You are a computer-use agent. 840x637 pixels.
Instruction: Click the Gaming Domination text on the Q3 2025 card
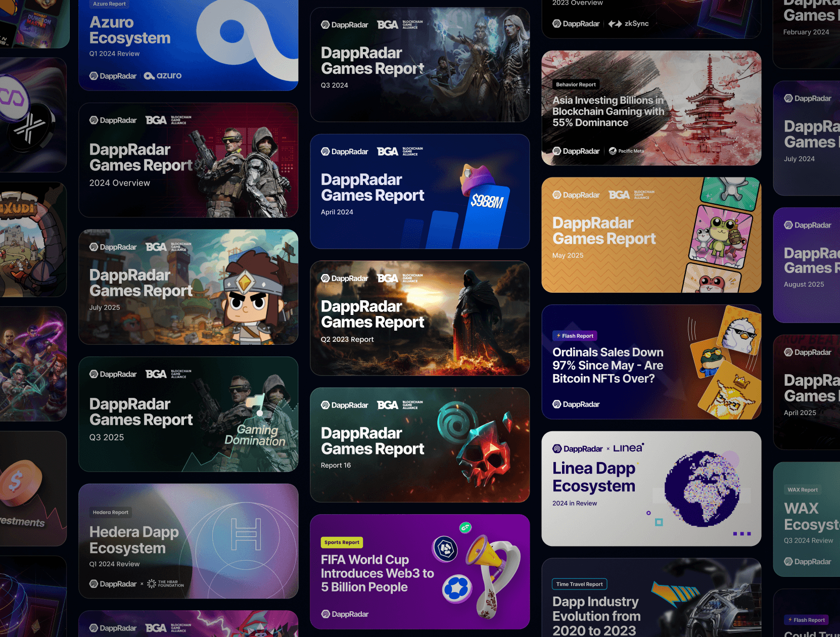[255, 435]
